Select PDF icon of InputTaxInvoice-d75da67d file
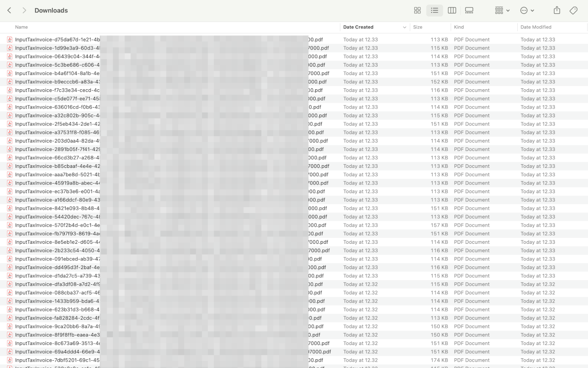 pyautogui.click(x=10, y=40)
